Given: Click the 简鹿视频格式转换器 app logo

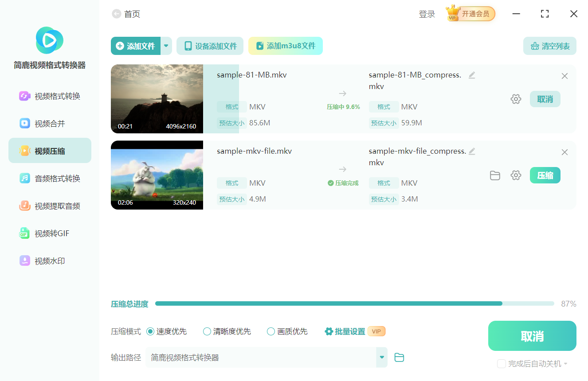Looking at the screenshot, I should [x=50, y=40].
